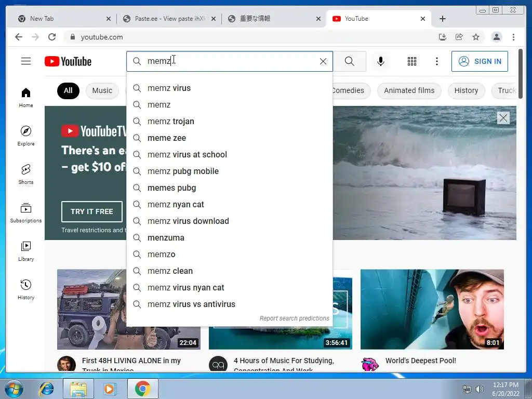Click in the YouTube search input field
This screenshot has width=532, height=399.
[231, 61]
